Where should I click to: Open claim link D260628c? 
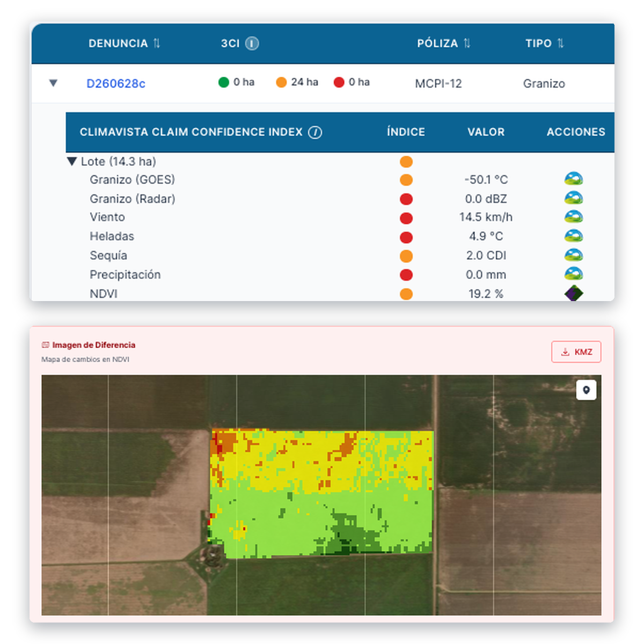click(116, 84)
